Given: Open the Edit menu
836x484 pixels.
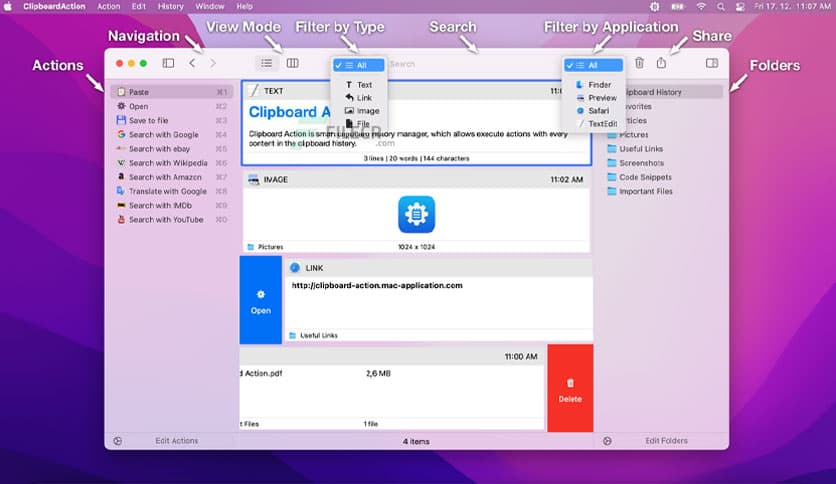Looking at the screenshot, I should pyautogui.click(x=139, y=6).
